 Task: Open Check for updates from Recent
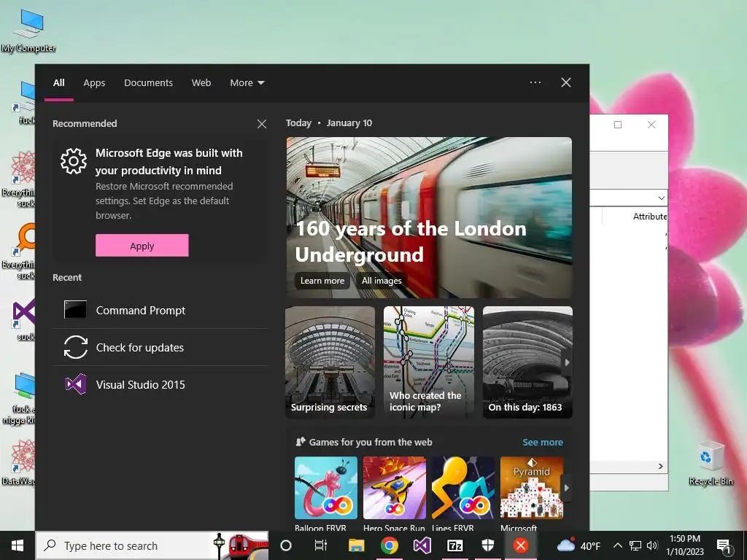point(160,347)
